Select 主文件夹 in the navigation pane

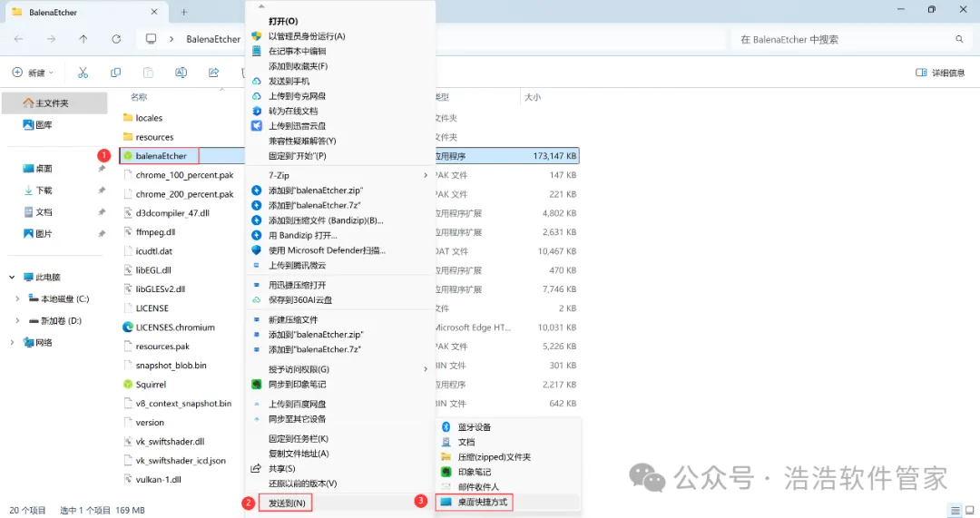[x=55, y=103]
